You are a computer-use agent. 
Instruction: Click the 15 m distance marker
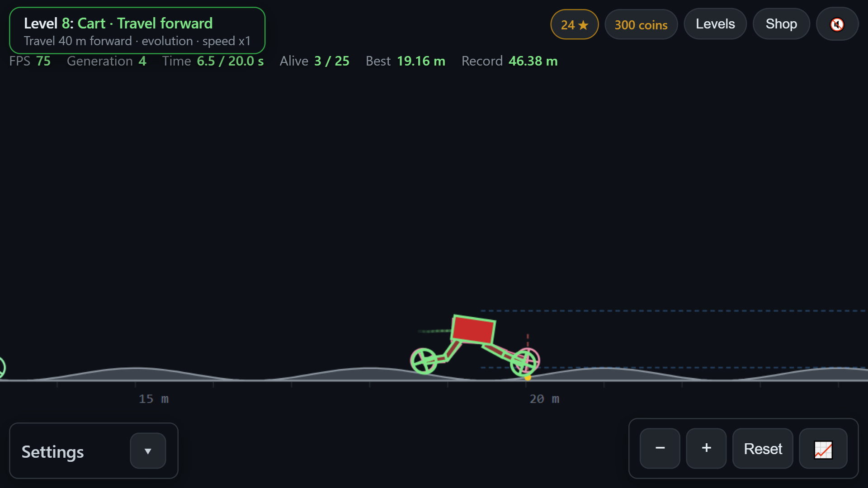click(x=154, y=399)
